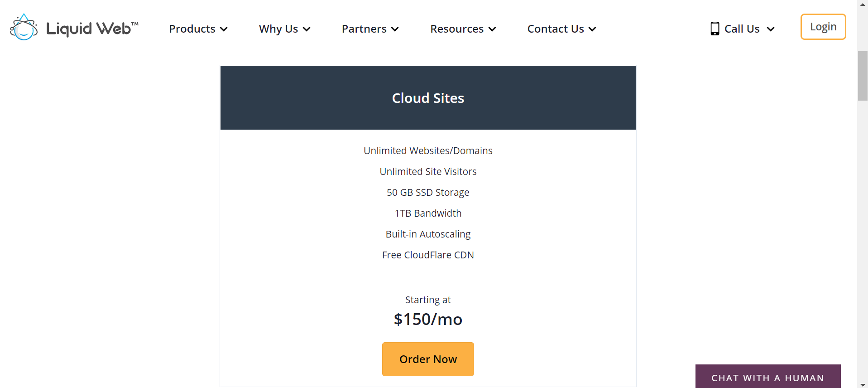Viewport: 868px width, 388px height.
Task: Click the Starting at label
Action: [428, 300]
